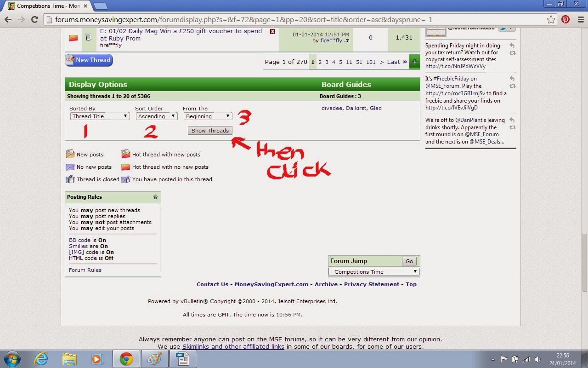Open the ODF document taskbar item
Screen dimensions: 588x368
coord(182,359)
